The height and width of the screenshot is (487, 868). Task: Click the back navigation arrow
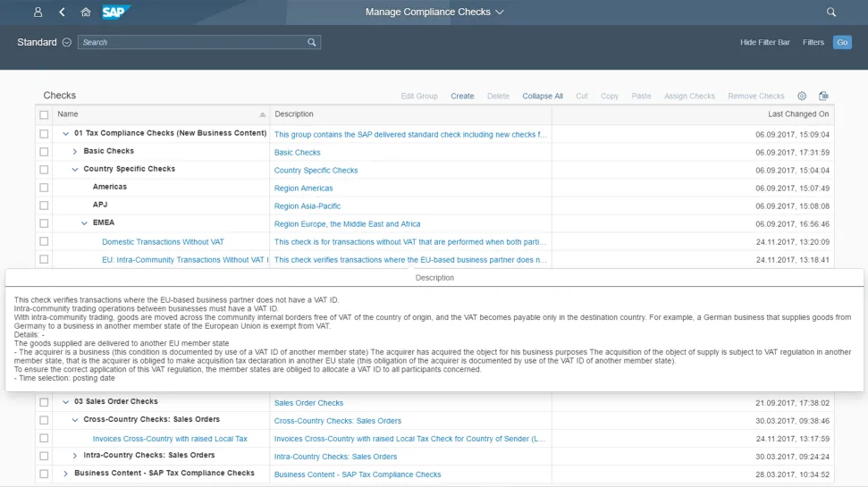tap(62, 13)
